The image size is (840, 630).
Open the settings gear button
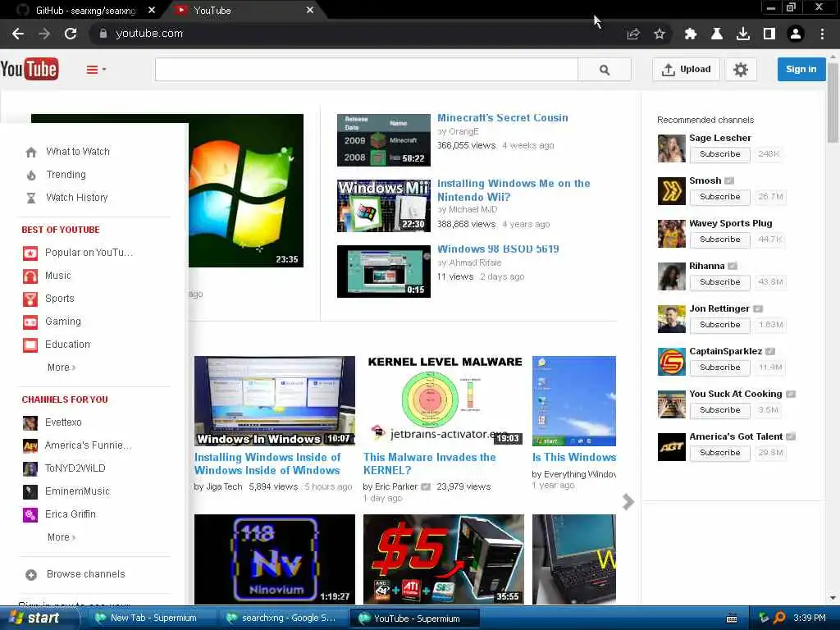coord(741,70)
